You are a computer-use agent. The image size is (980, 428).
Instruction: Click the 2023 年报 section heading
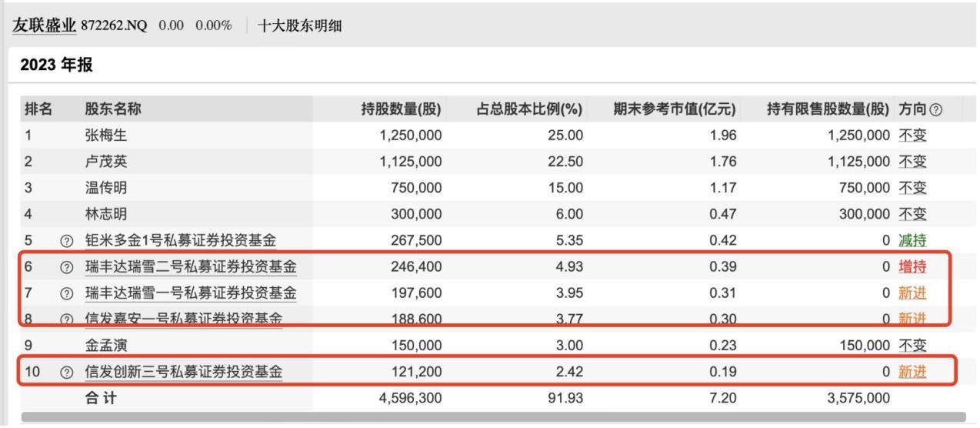[x=55, y=65]
